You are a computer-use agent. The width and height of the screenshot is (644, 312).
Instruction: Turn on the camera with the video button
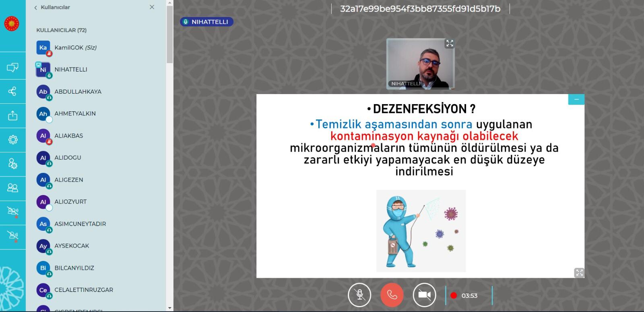click(x=424, y=295)
